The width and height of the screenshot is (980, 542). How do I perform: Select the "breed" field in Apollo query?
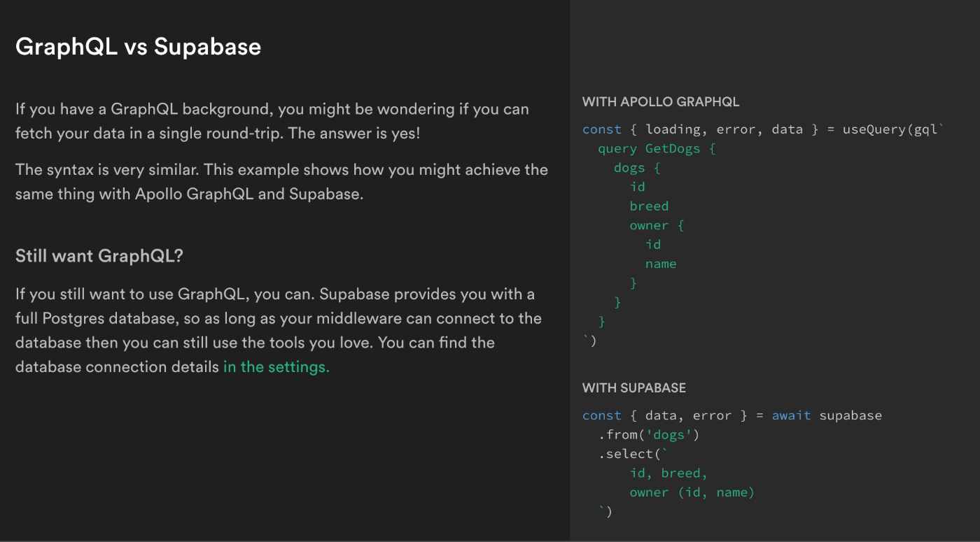[x=649, y=206]
